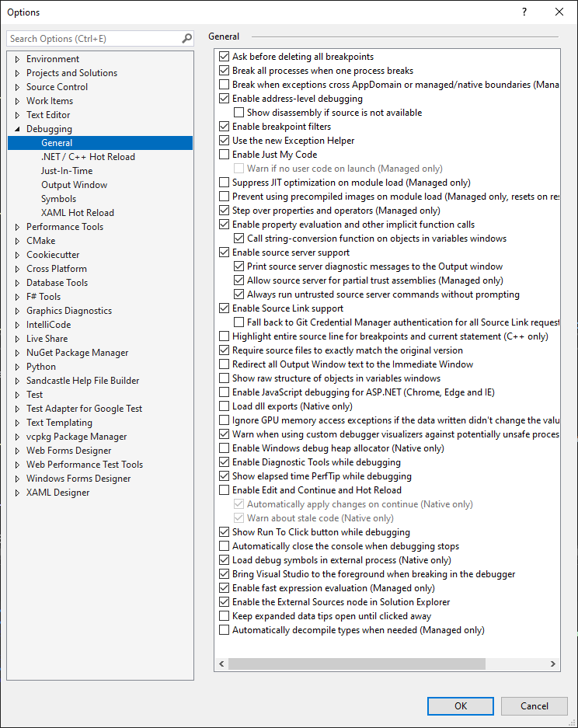This screenshot has width=578, height=728.
Task: Open the Output Window settings page
Action: (74, 185)
